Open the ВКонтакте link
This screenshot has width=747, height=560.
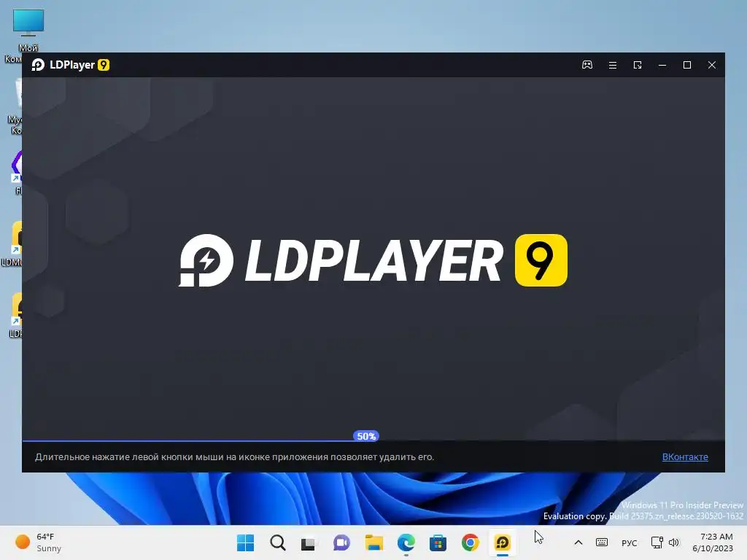(x=685, y=456)
